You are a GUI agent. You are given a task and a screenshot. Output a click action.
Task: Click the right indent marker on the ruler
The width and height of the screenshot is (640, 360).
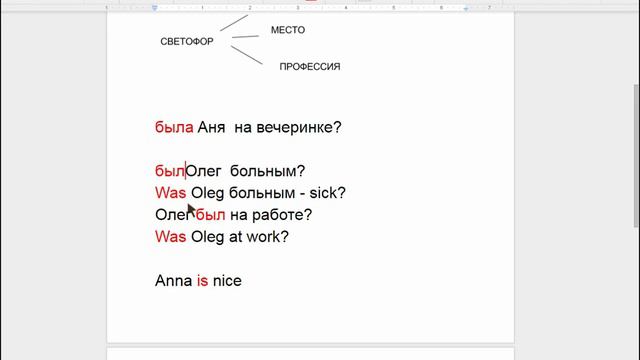[466, 8]
